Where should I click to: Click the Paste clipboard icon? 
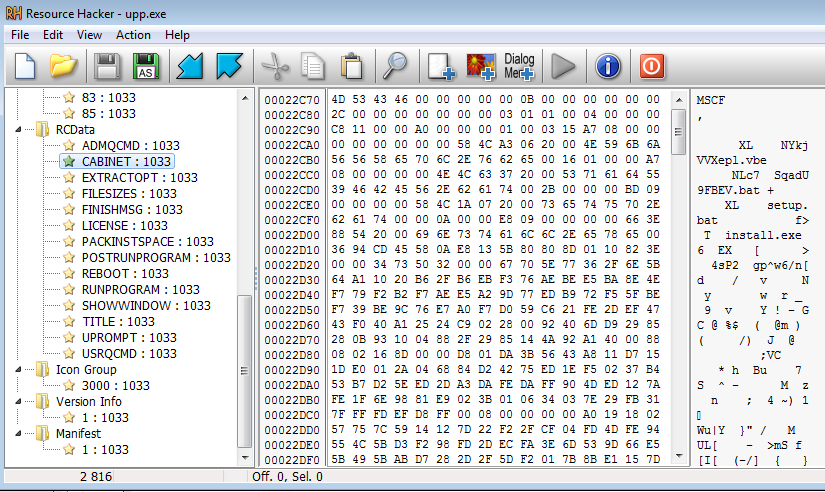[x=351, y=66]
